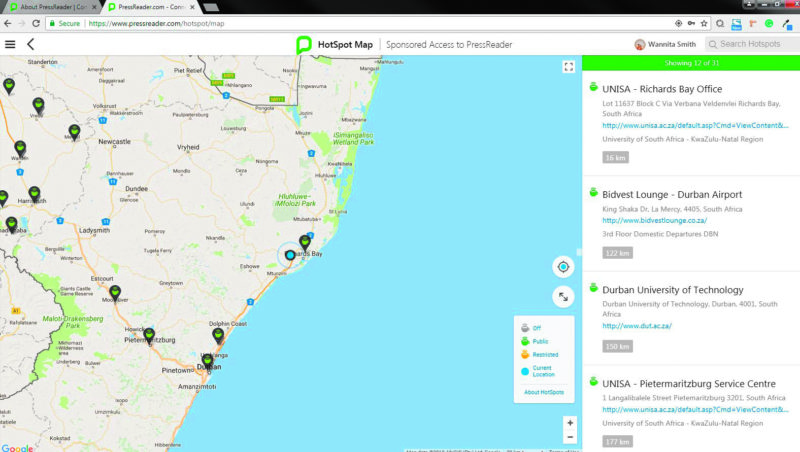Toggle fullscreen map view
The height and width of the screenshot is (452, 800).
[568, 67]
